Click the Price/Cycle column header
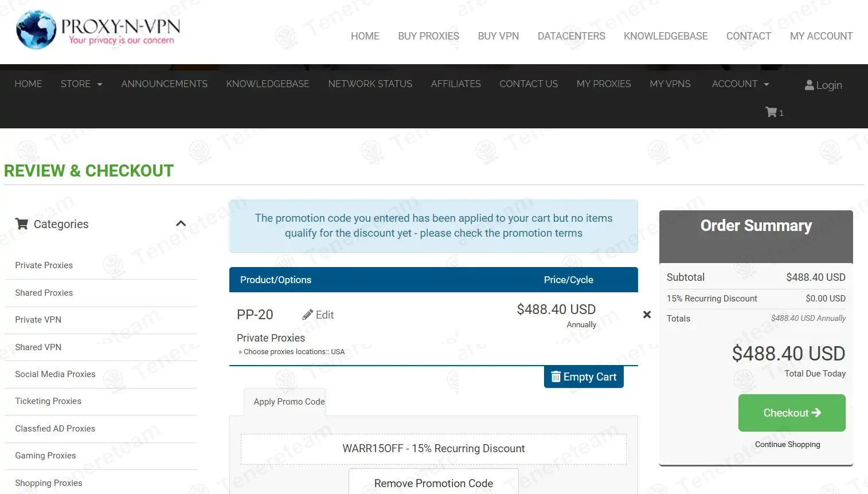The image size is (868, 494). (569, 280)
